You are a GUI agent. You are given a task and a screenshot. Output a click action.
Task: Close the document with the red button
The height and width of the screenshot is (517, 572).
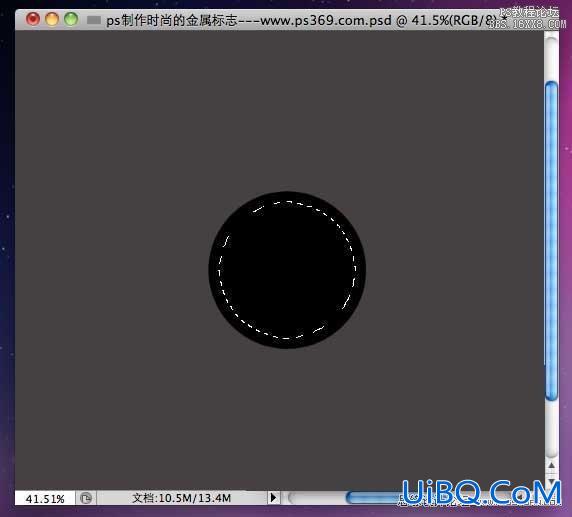(33, 19)
